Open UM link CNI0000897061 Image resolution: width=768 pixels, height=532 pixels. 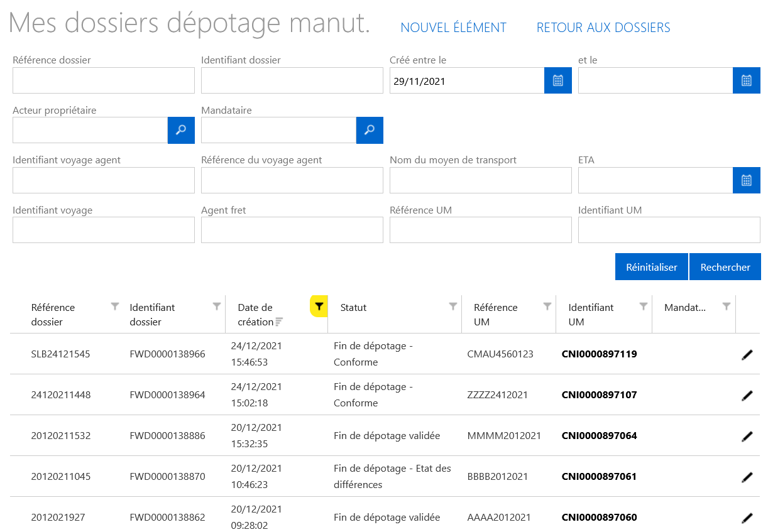[600, 477]
